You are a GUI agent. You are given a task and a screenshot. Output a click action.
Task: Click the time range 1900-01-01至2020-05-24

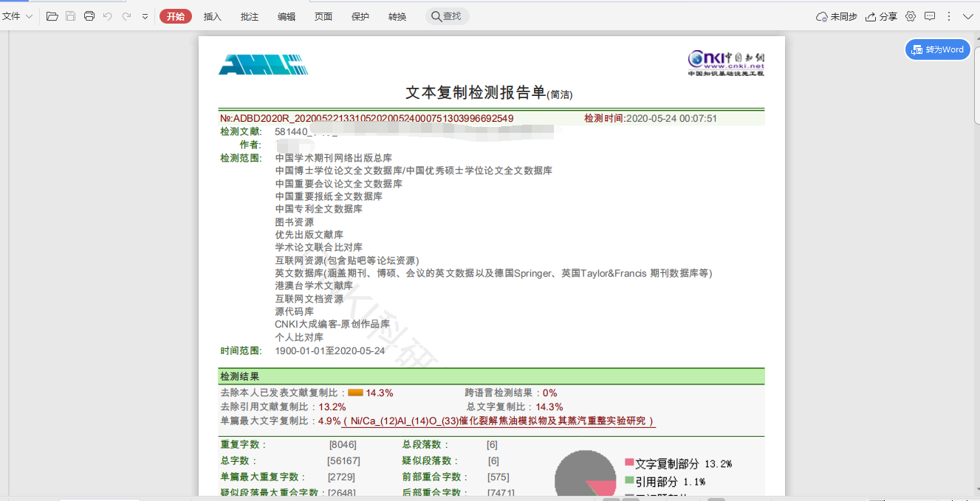(x=330, y=350)
